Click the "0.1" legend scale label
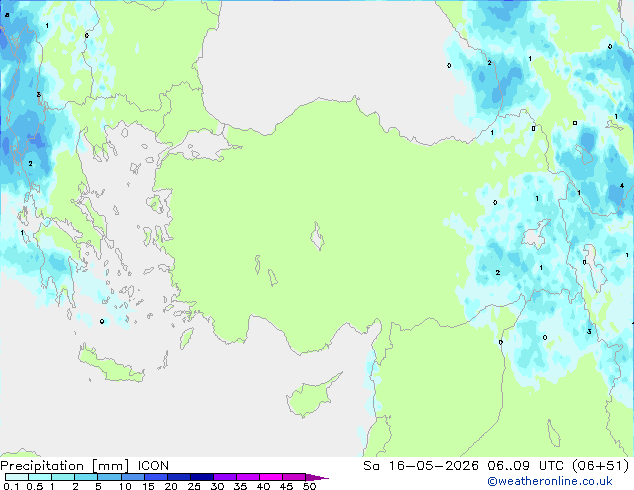The height and width of the screenshot is (490, 634). click(x=11, y=486)
